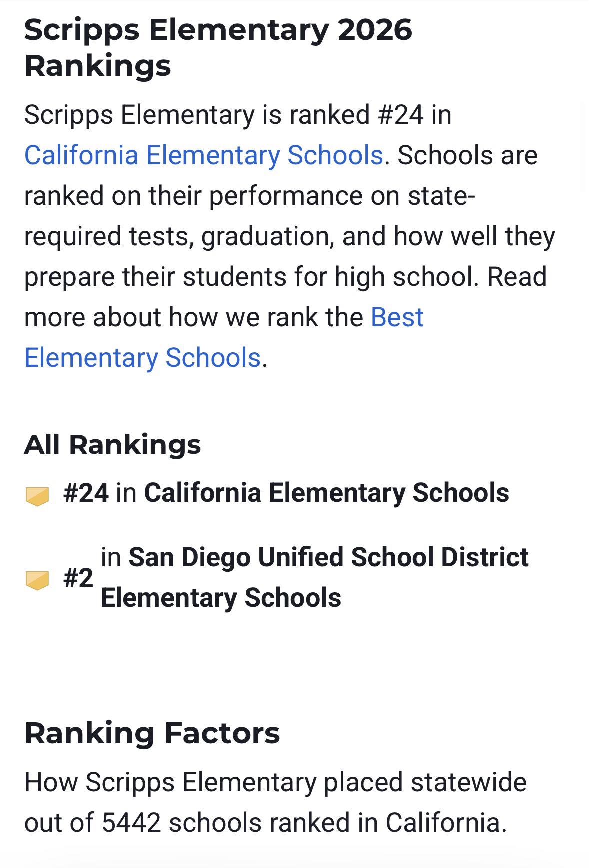589x868 pixels.
Task: Open the blue California Elementary Schools link
Action: pos(204,155)
